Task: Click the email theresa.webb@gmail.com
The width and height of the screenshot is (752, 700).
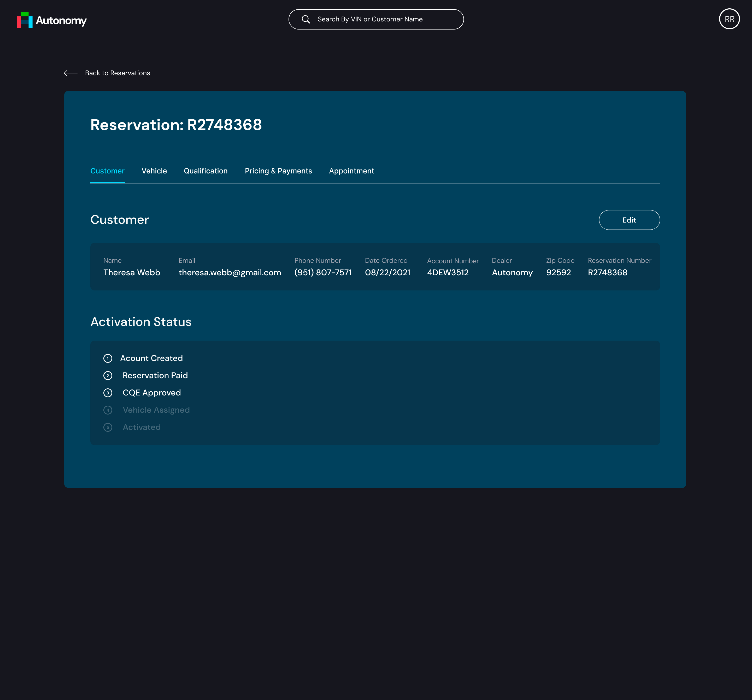Action: pyautogui.click(x=230, y=272)
